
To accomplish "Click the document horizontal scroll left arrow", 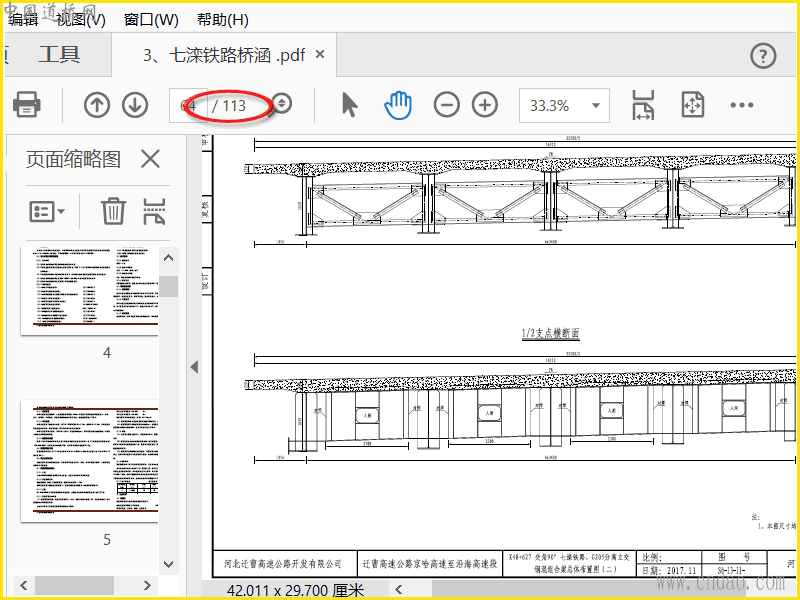I will click(399, 590).
